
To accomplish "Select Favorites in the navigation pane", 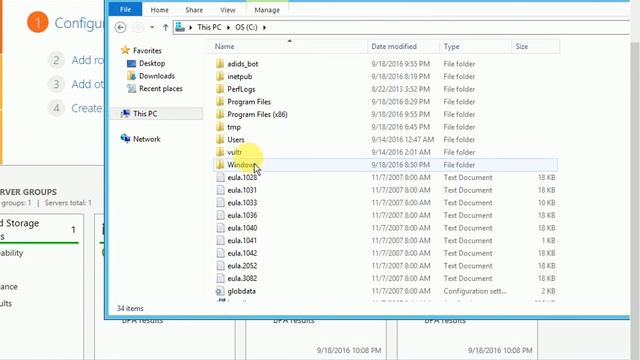I will point(147,51).
